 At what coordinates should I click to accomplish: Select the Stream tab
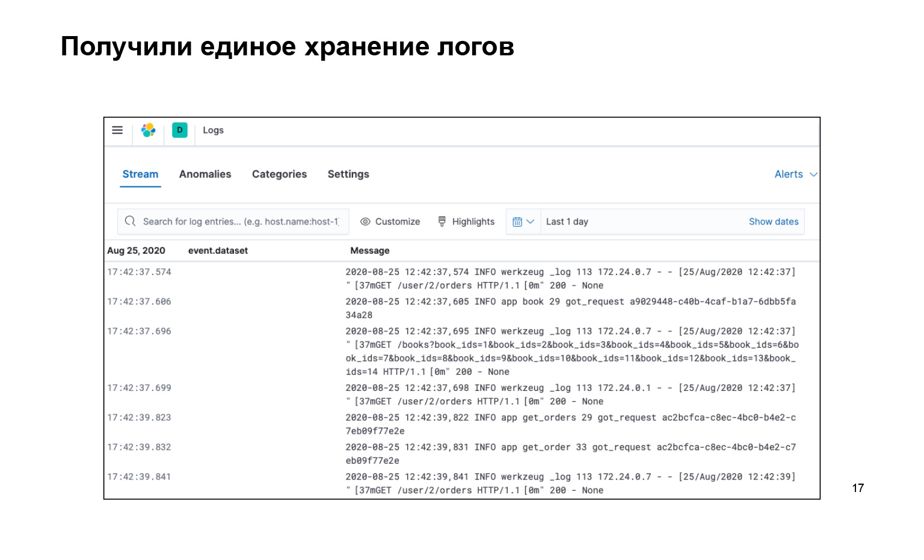click(x=140, y=174)
